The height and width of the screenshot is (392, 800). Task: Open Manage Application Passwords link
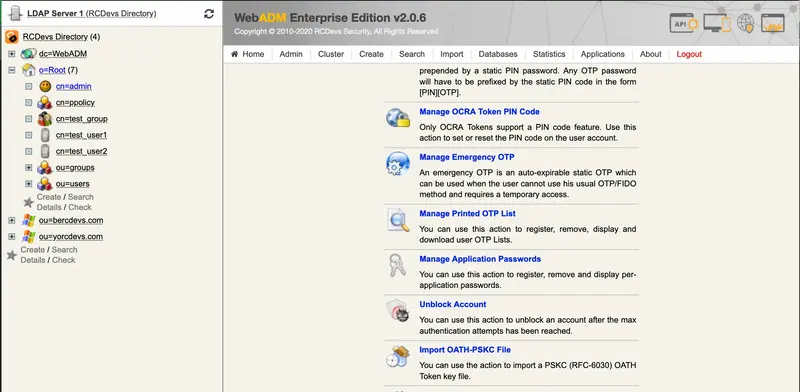click(480, 259)
